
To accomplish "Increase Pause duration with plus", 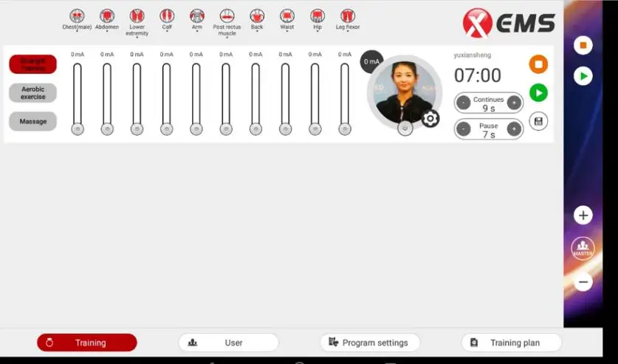I will click(514, 129).
